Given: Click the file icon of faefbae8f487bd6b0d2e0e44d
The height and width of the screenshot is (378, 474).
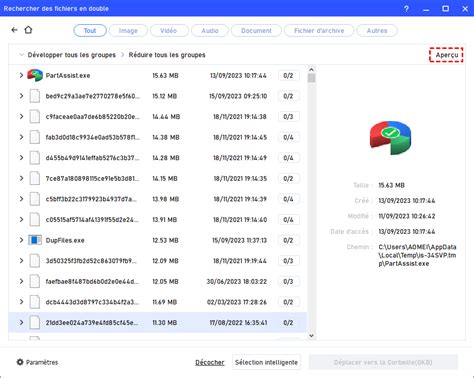Looking at the screenshot, I should click(35, 281).
